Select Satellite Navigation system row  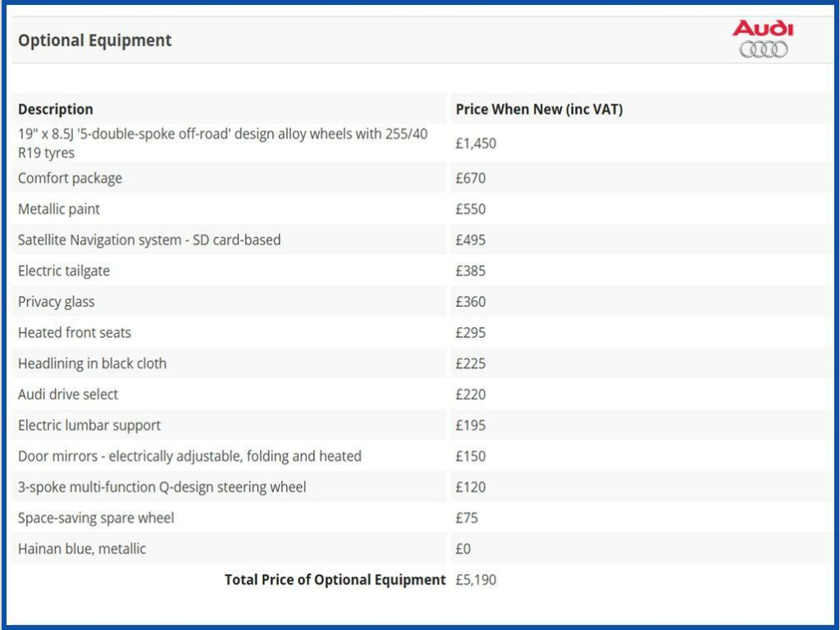[x=149, y=240]
